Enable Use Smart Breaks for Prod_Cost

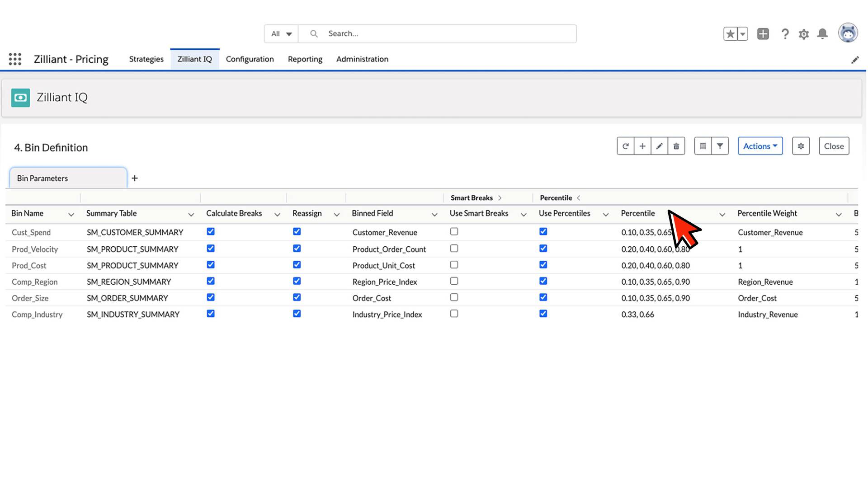click(454, 265)
